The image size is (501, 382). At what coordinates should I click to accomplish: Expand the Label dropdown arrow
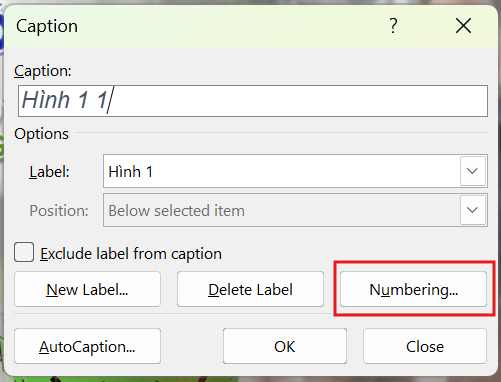(472, 171)
